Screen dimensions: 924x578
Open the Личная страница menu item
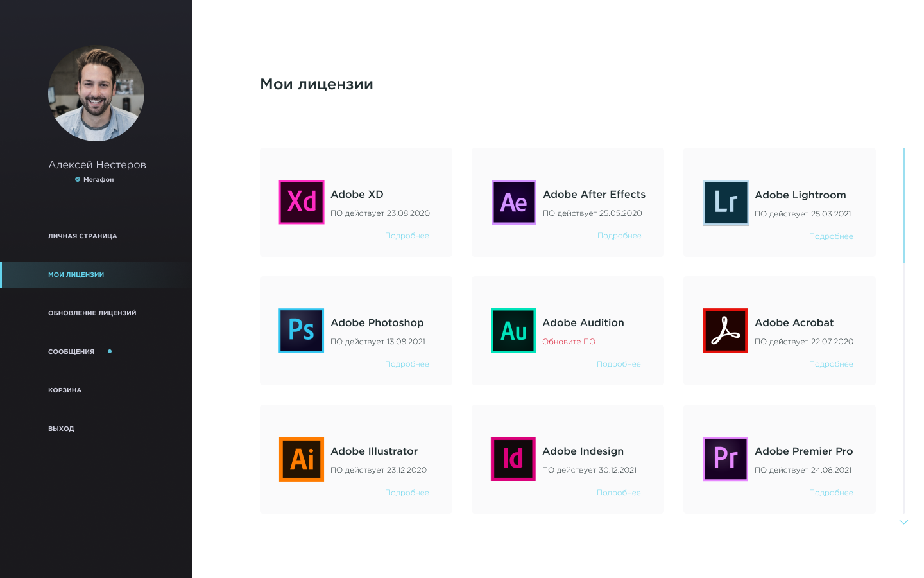pos(82,236)
